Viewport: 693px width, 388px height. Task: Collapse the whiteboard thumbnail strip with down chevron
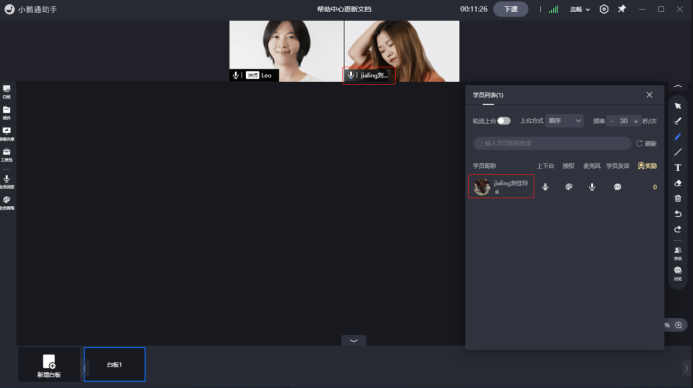(354, 341)
